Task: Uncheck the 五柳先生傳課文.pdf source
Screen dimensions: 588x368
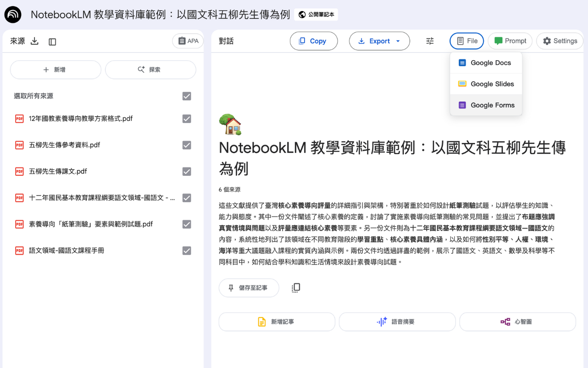Action: pyautogui.click(x=187, y=171)
